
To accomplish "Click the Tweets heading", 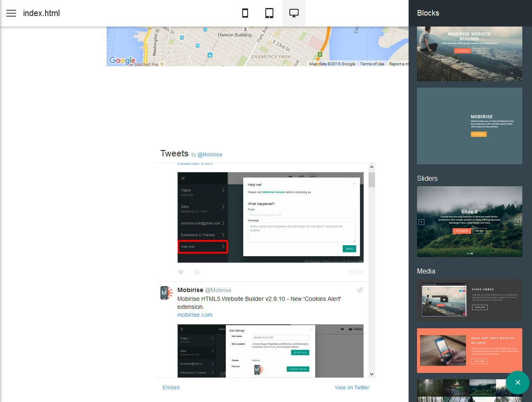I will click(174, 153).
